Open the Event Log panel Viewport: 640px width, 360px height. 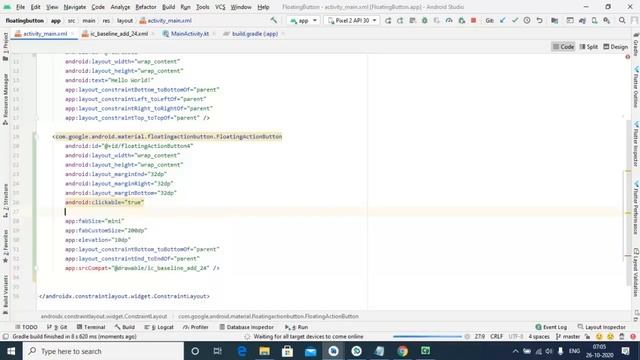[x=551, y=327]
